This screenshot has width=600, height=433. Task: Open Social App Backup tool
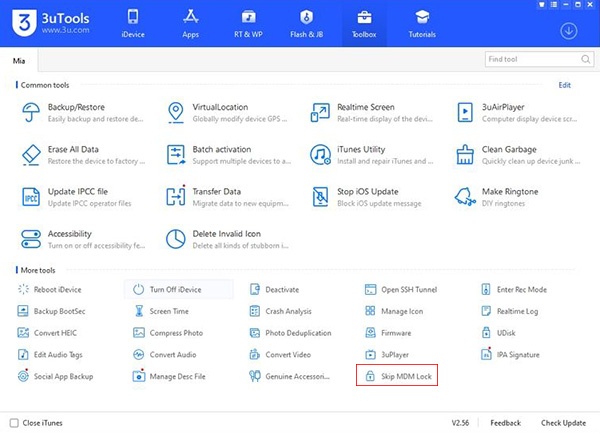click(55, 376)
